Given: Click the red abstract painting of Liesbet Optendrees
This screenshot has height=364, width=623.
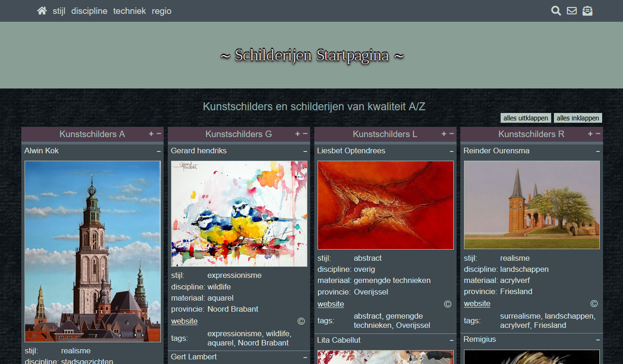Looking at the screenshot, I should 385,205.
